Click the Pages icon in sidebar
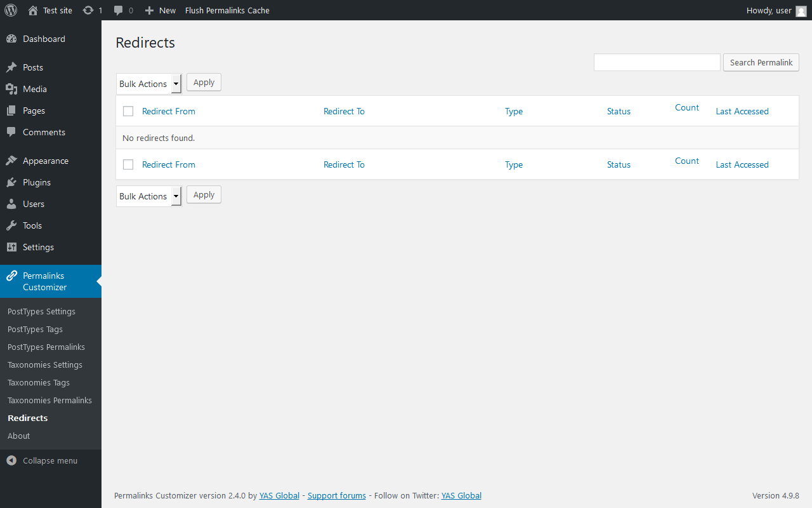The image size is (812, 508). coord(11,110)
